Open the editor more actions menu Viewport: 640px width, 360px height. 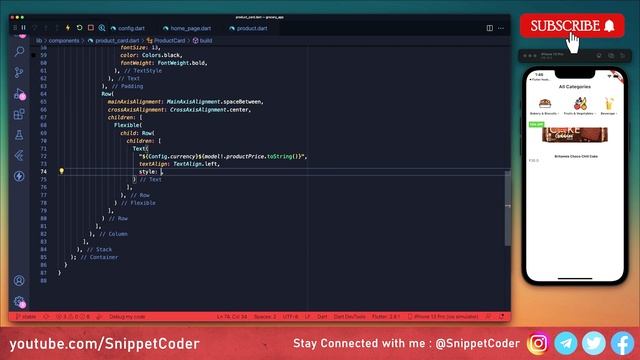(x=501, y=28)
